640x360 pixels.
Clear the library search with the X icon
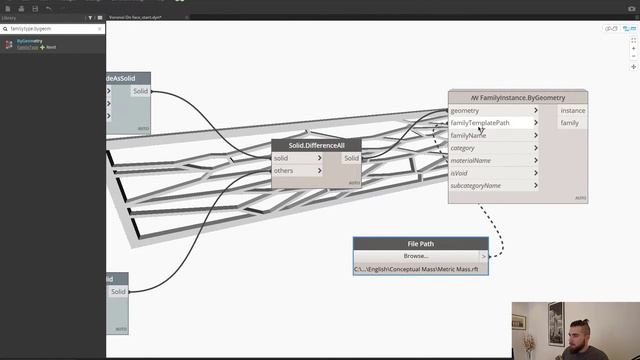(100, 29)
